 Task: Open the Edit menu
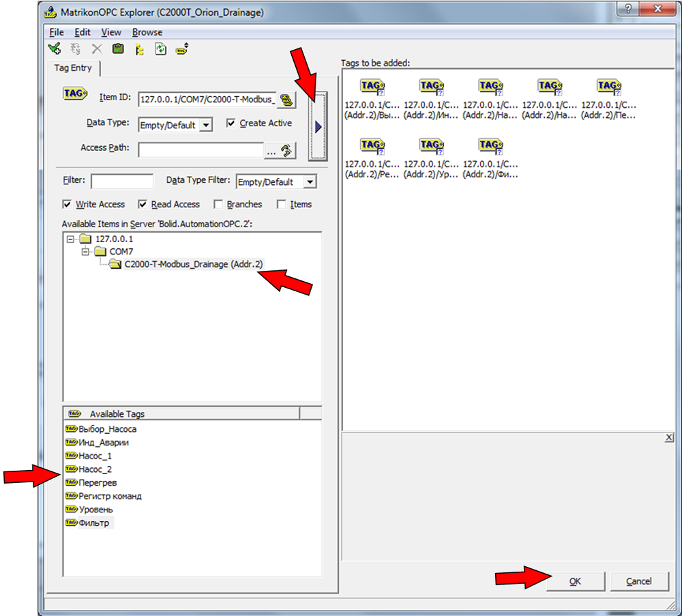click(82, 32)
